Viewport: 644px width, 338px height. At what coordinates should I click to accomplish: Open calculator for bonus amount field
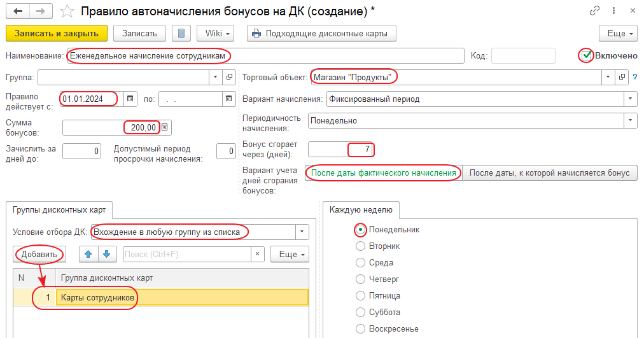pos(165,127)
